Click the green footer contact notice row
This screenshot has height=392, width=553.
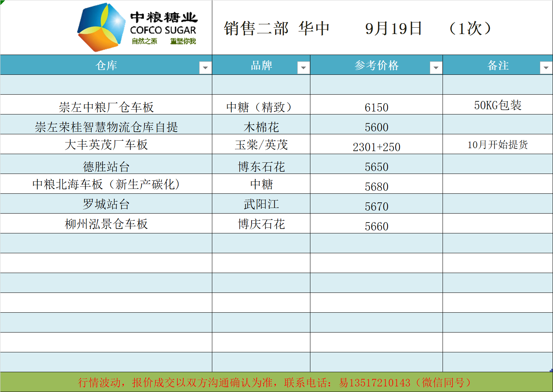tap(276, 382)
